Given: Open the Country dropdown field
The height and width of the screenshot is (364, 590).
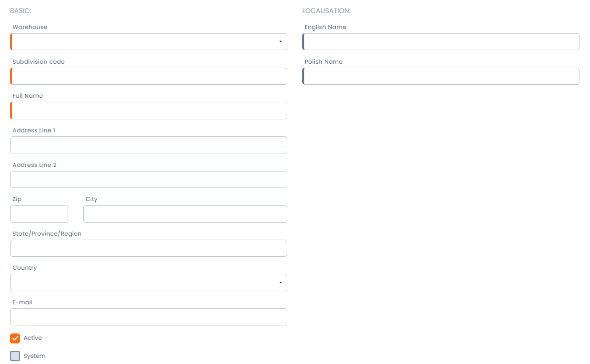Looking at the screenshot, I should [145, 282].
